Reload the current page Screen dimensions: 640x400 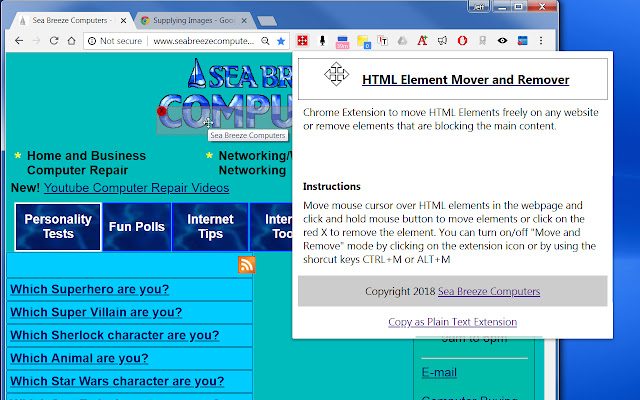54,41
